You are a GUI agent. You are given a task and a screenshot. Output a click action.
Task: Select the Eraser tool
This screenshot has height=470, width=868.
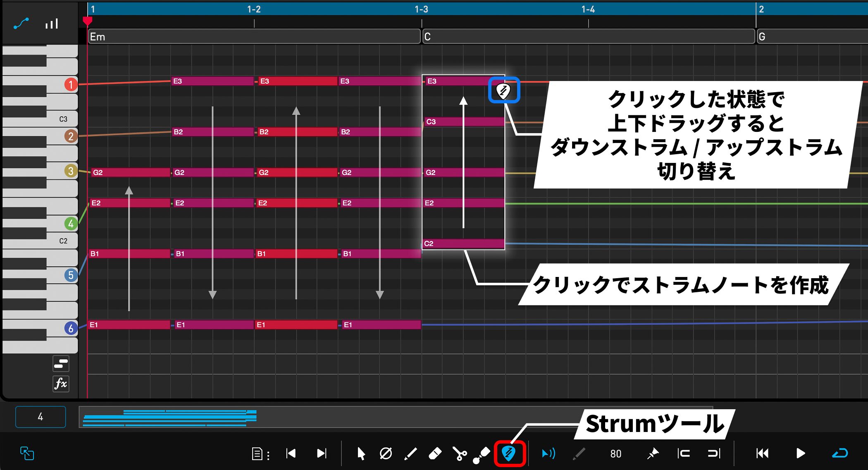click(x=435, y=453)
